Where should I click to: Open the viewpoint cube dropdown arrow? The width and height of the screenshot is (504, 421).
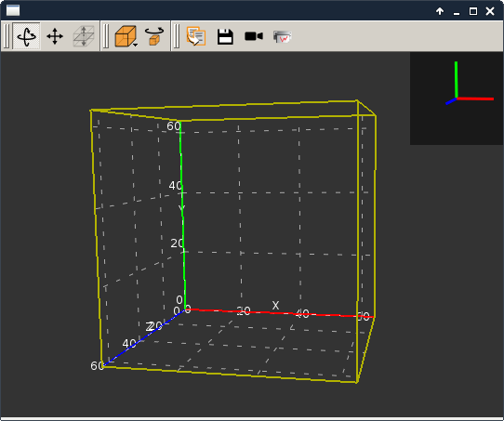click(x=136, y=45)
